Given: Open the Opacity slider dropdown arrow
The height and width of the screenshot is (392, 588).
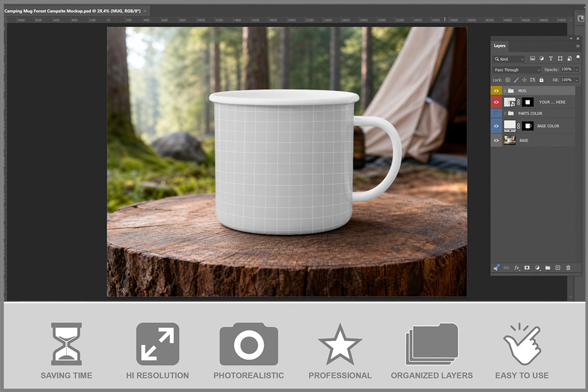Looking at the screenshot, I should [x=577, y=70].
